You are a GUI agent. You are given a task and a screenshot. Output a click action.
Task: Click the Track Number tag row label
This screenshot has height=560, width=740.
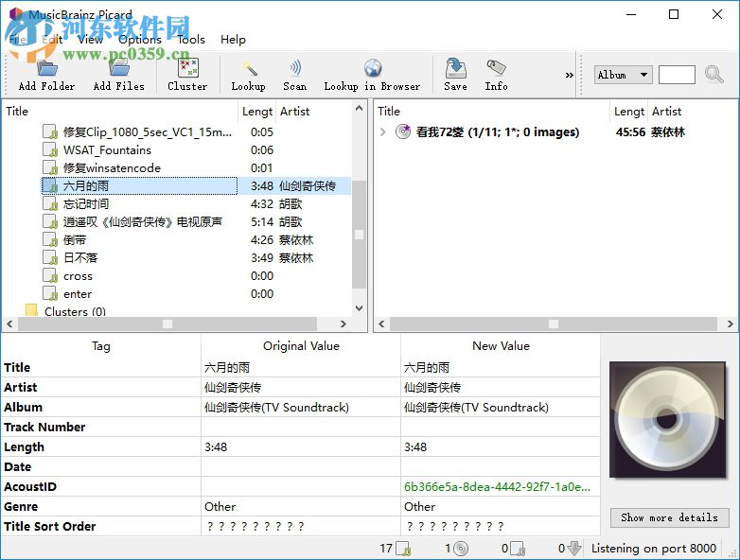click(x=44, y=427)
